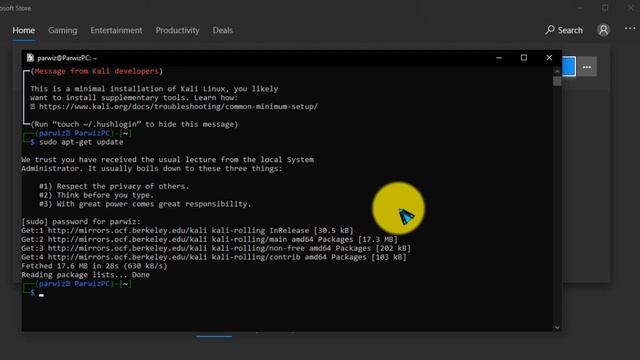Click the blue Store button behind terminal
Viewport: 640px width, 360px height.
pyautogui.click(x=569, y=67)
